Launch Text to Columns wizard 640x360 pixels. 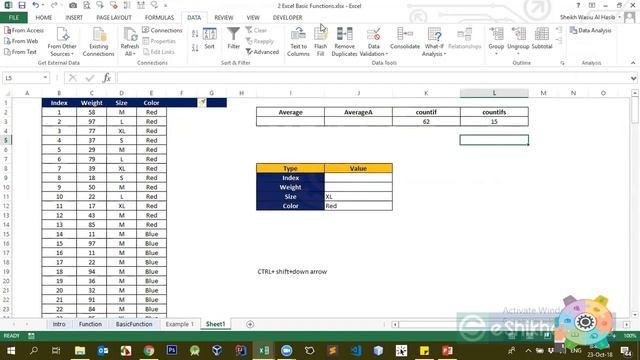pyautogui.click(x=298, y=41)
